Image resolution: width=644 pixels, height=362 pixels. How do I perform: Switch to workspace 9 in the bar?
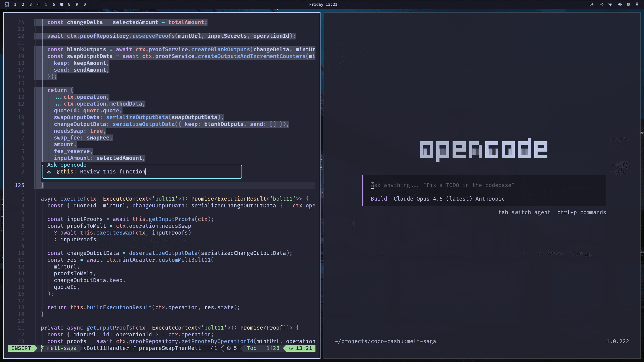(x=77, y=4)
